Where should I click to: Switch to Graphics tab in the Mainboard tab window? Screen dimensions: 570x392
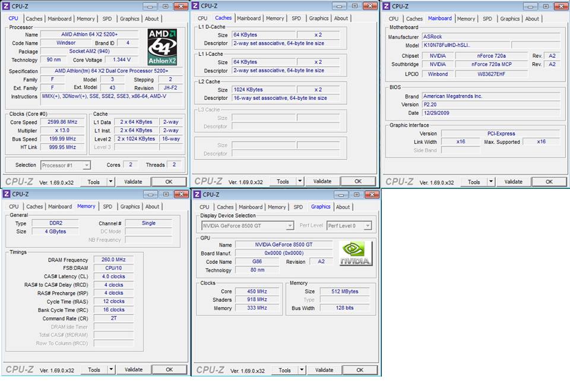[x=509, y=18]
